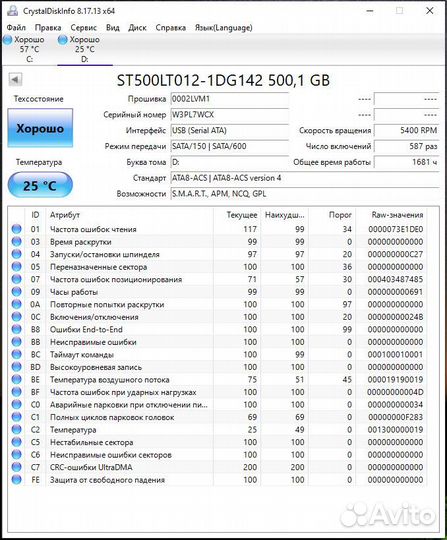Click the Текущее column header
447x540 pixels.
pos(237,215)
